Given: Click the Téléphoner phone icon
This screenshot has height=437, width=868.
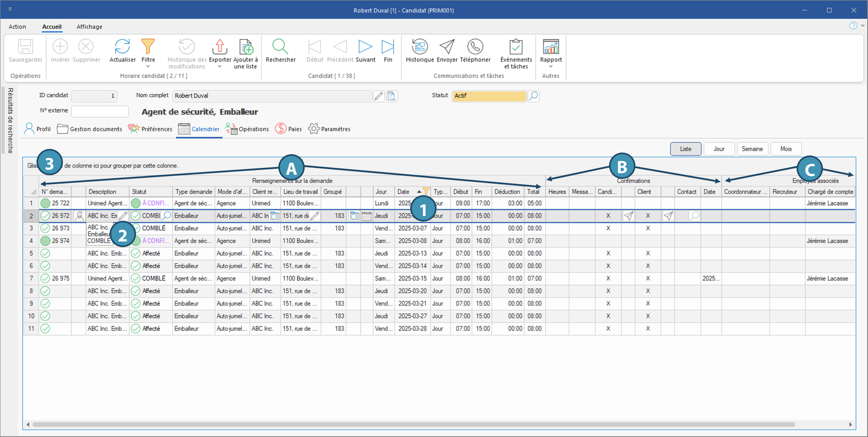Looking at the screenshot, I should (475, 47).
